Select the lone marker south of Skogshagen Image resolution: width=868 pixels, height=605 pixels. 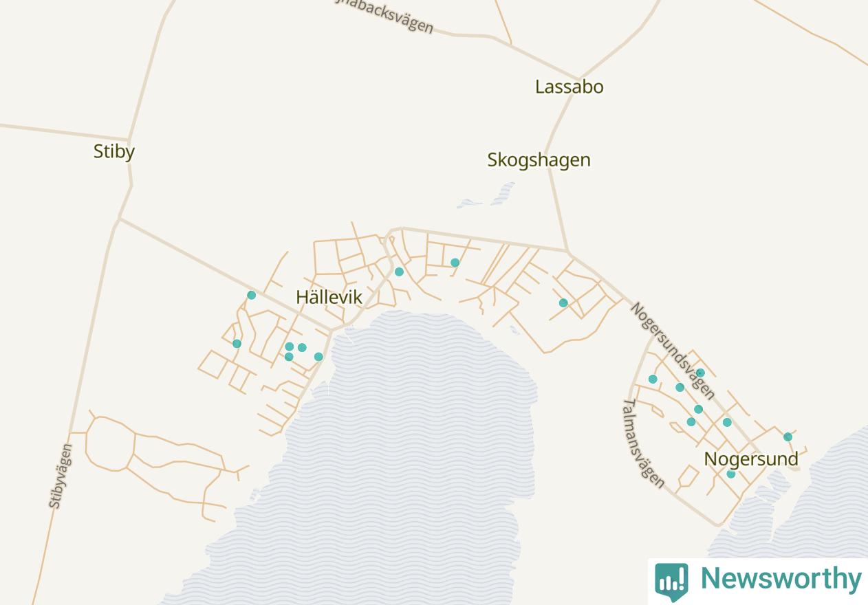pos(563,303)
